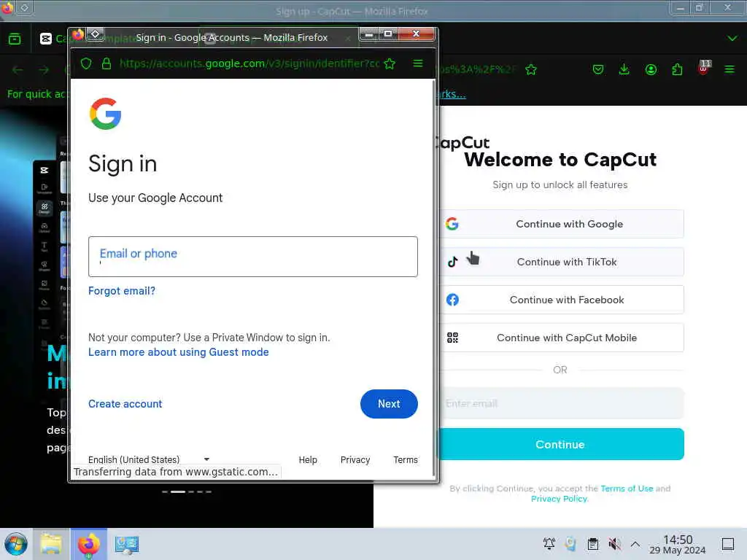Viewport: 747px width, 560px height.
Task: Open the Pocket icon in main Firefox toolbar
Action: coord(598,70)
